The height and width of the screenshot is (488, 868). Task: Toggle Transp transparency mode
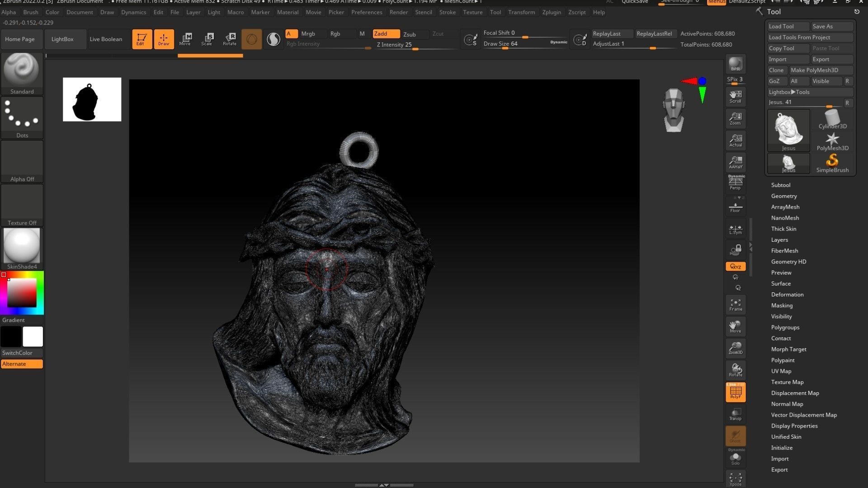pyautogui.click(x=736, y=414)
